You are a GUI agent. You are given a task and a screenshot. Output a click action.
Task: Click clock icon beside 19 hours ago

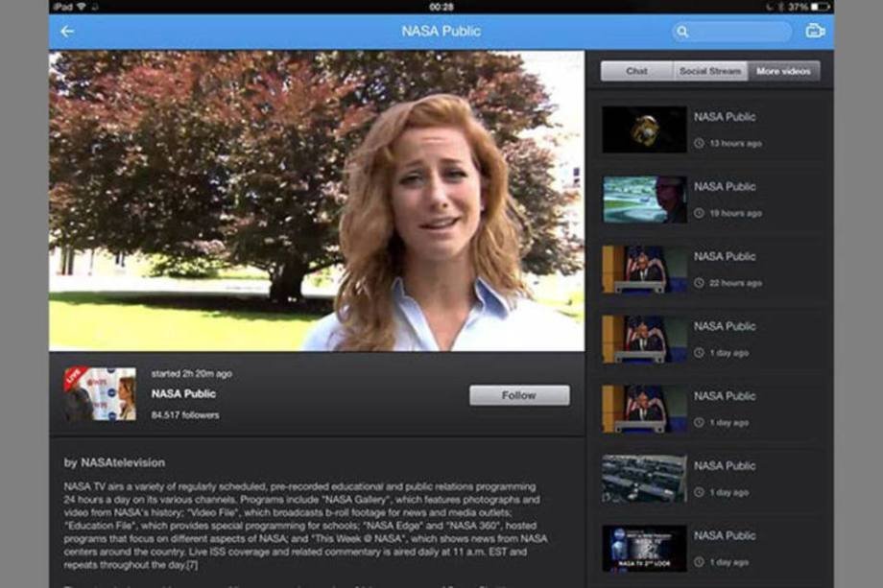point(700,214)
